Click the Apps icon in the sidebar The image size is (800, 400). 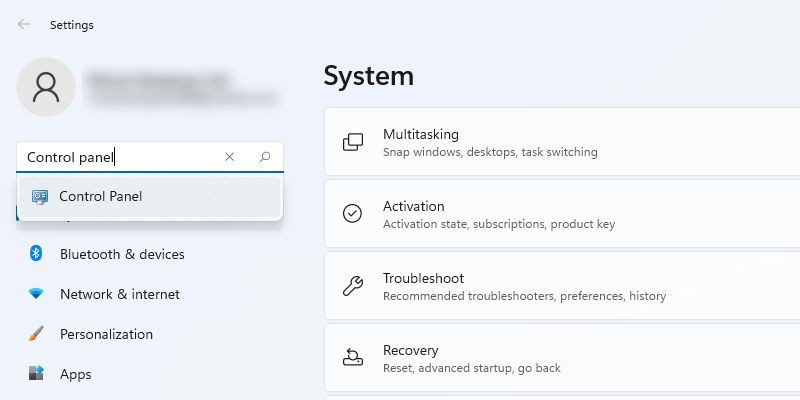pyautogui.click(x=36, y=374)
